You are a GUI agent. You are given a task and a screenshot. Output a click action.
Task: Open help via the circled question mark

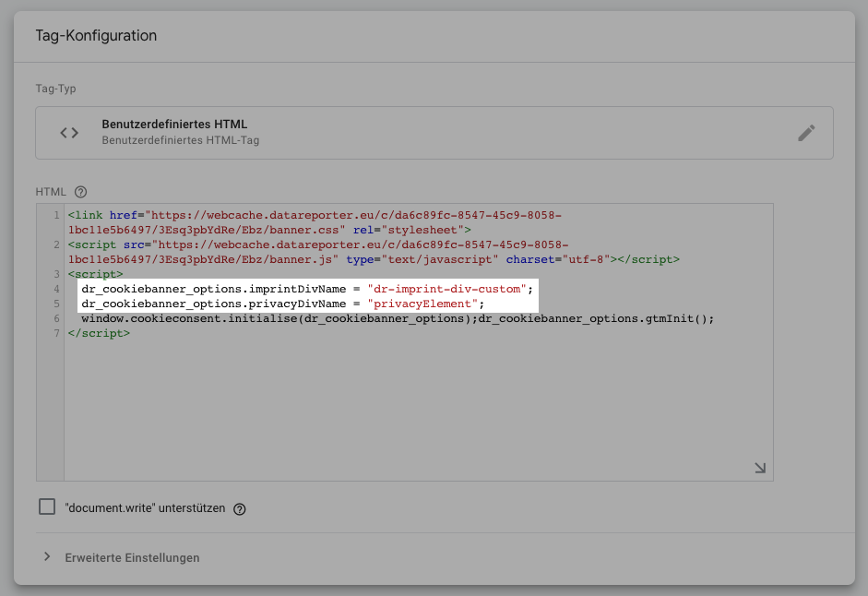pos(78,192)
